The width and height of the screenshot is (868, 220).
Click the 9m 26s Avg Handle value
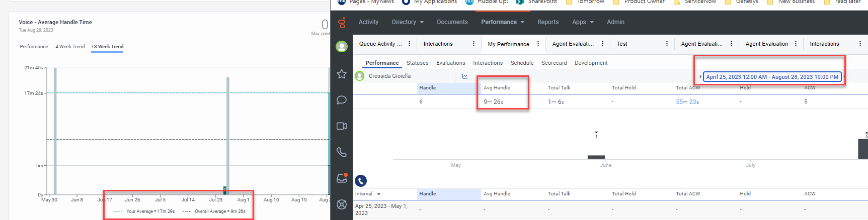pyautogui.click(x=493, y=101)
